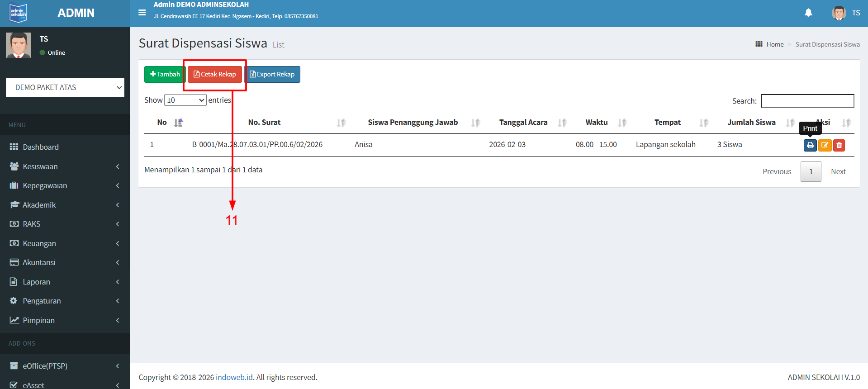Sort table by No column icon

pos(178,123)
